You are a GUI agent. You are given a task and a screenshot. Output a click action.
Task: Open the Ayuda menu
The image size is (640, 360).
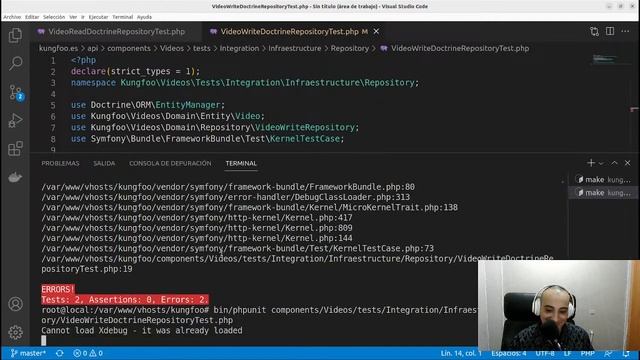click(x=144, y=17)
